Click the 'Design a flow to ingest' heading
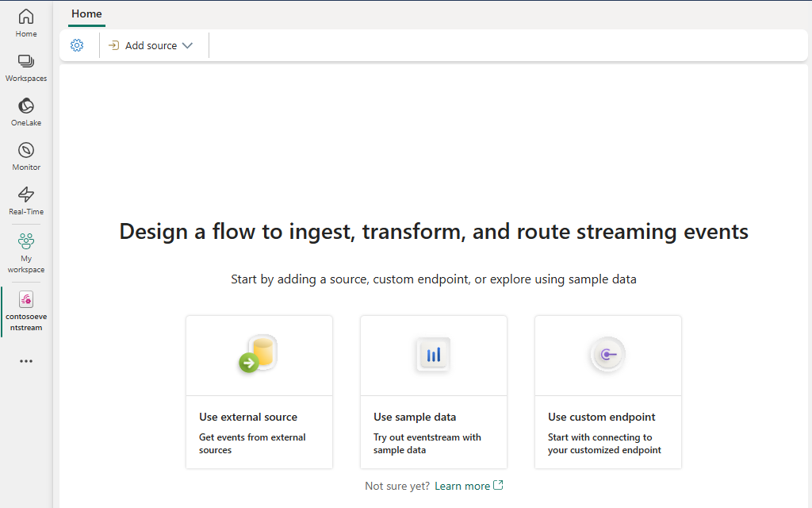812x508 pixels. [x=434, y=232]
